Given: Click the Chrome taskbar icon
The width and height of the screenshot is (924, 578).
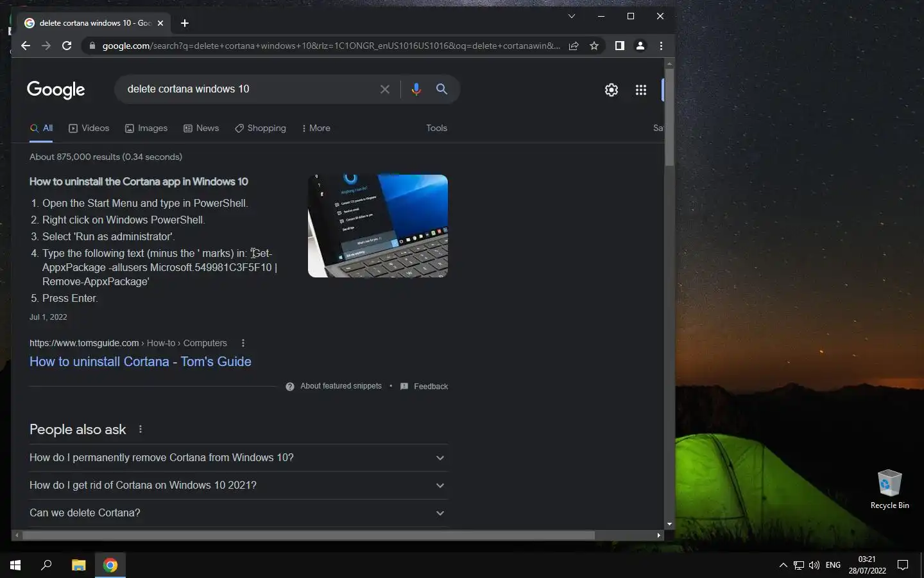Looking at the screenshot, I should [110, 565].
